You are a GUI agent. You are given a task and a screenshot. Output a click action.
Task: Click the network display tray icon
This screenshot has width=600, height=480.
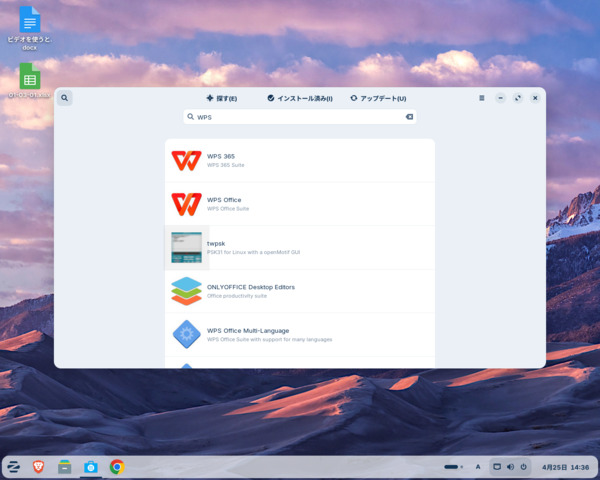click(x=497, y=467)
